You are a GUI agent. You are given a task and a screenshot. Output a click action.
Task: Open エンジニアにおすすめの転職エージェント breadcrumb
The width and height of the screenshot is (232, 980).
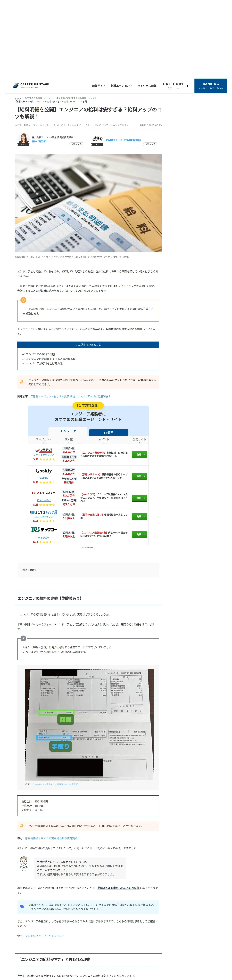[76, 98]
